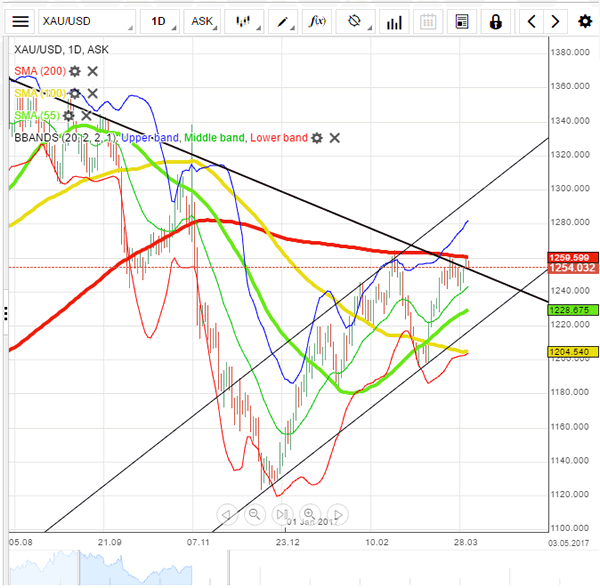Open the chart type candlestick dropdown
The width and height of the screenshot is (600, 588).
(244, 21)
